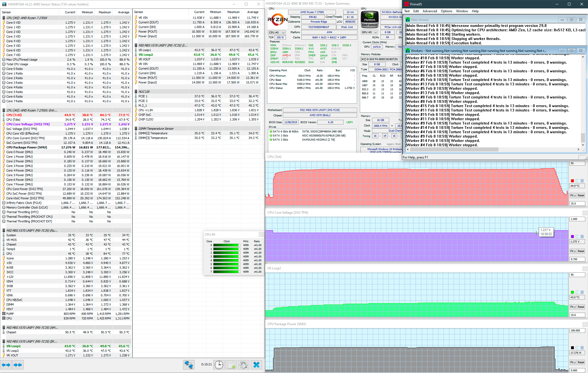Click the clock reset timer icon
The image size is (588, 373).
(219, 365)
